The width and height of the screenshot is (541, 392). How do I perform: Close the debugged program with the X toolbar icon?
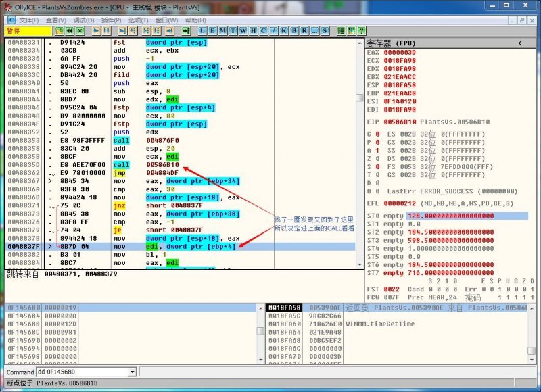80,31
